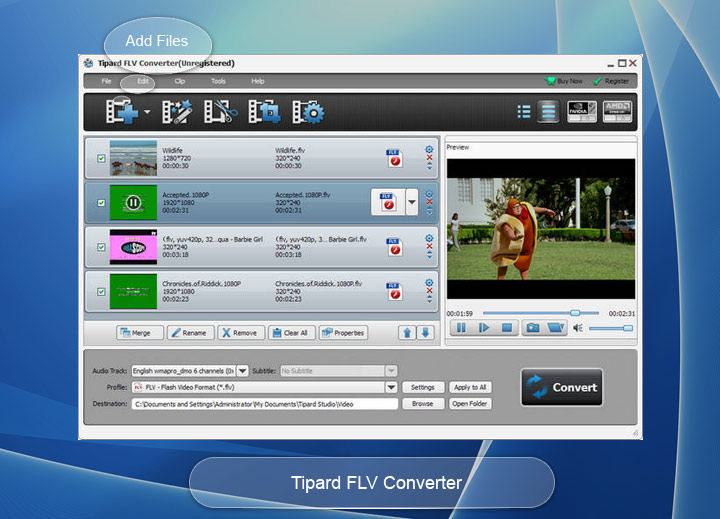Move selected file up with arrow
The height and width of the screenshot is (519, 720).
pos(407,333)
